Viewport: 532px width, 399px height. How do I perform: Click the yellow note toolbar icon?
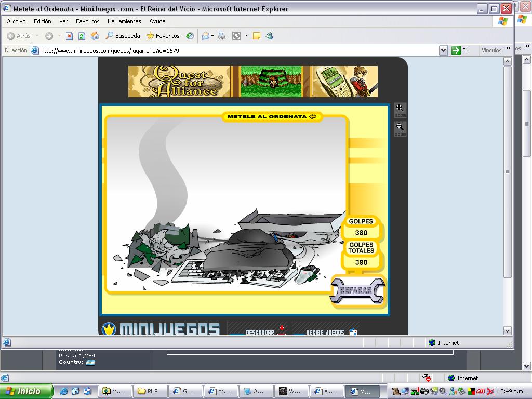[x=257, y=36]
